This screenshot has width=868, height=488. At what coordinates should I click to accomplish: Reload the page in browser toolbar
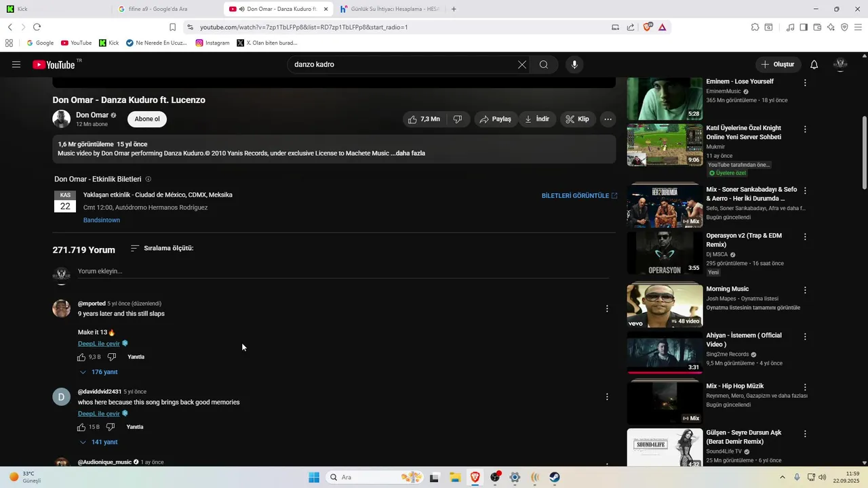(37, 27)
